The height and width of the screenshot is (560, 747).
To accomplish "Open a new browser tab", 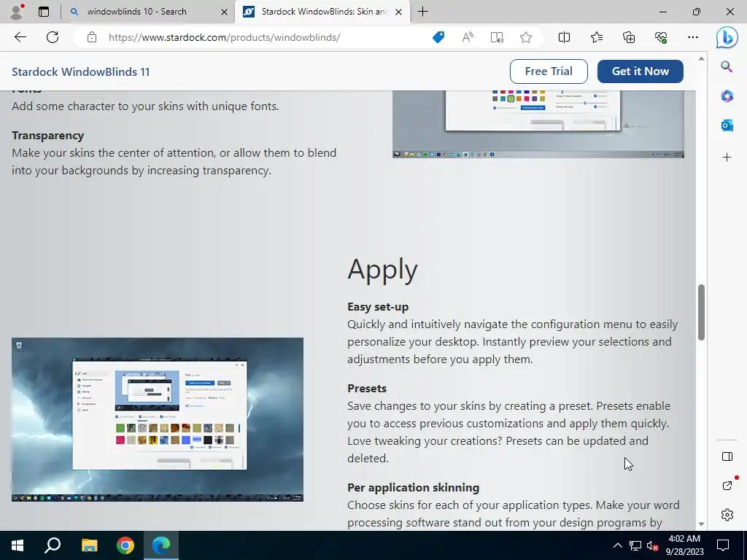I will point(422,12).
